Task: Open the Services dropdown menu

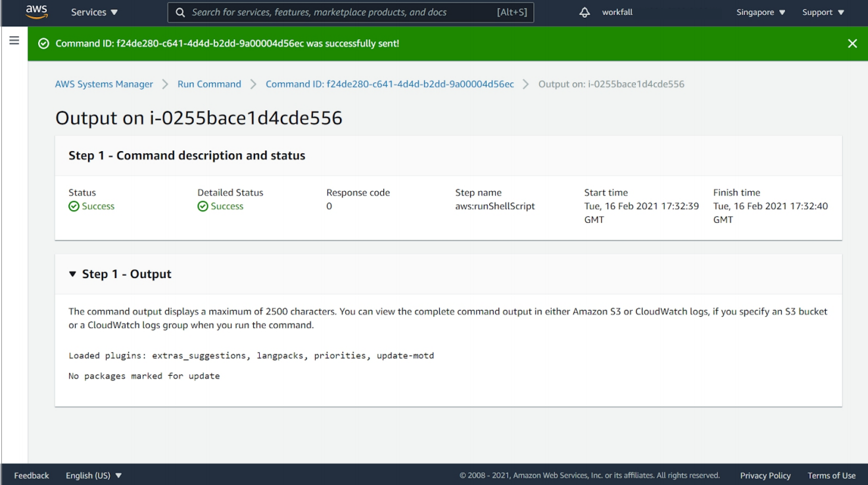Action: pos(95,12)
